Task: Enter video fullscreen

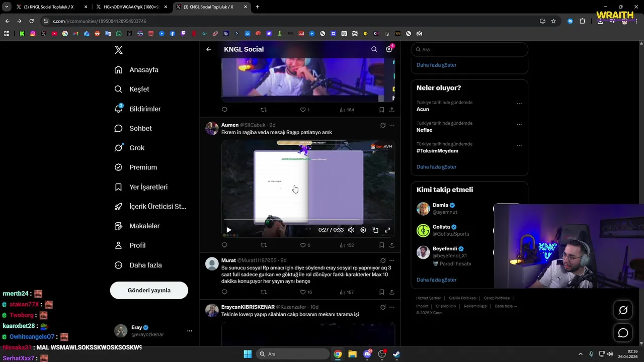Action: (387, 230)
